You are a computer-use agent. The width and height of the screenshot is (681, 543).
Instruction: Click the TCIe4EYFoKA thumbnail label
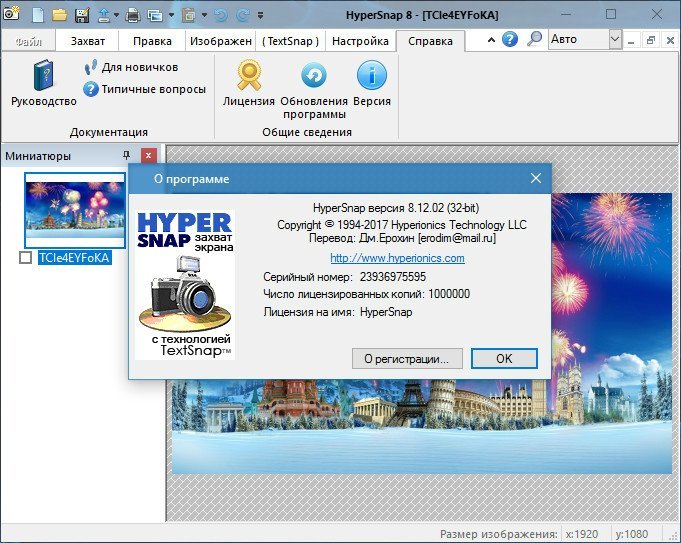click(74, 258)
